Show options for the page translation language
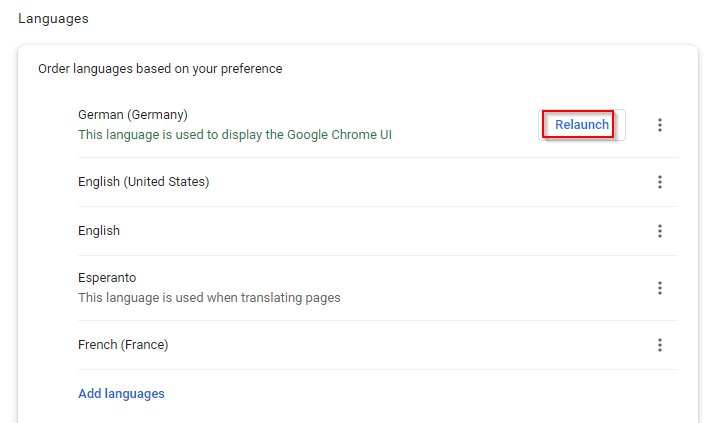This screenshot has width=720, height=423. pos(660,288)
